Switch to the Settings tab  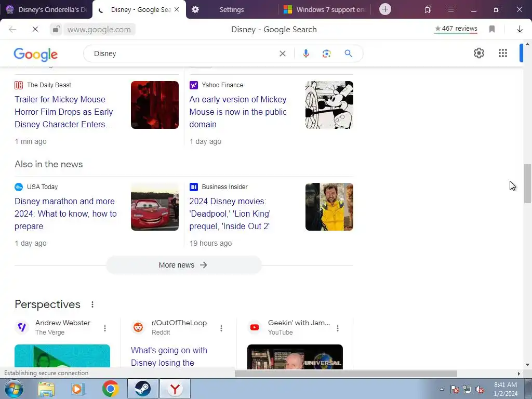click(x=231, y=9)
